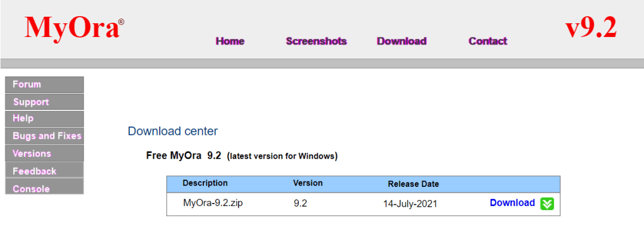Open the Screenshots page
The width and height of the screenshot is (644, 243).
click(x=316, y=41)
